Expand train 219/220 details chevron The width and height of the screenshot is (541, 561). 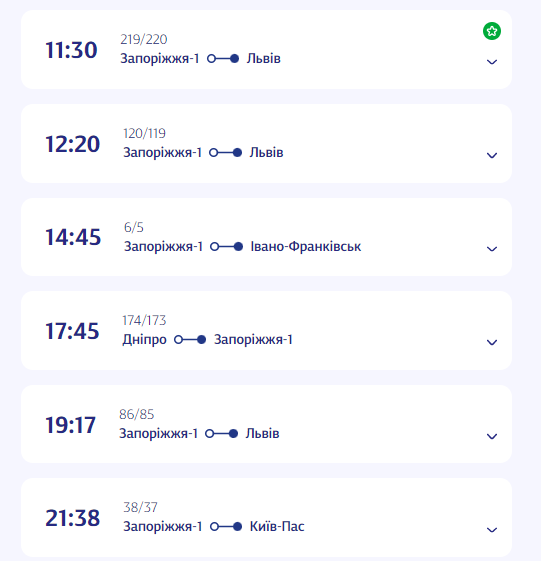[x=492, y=62]
